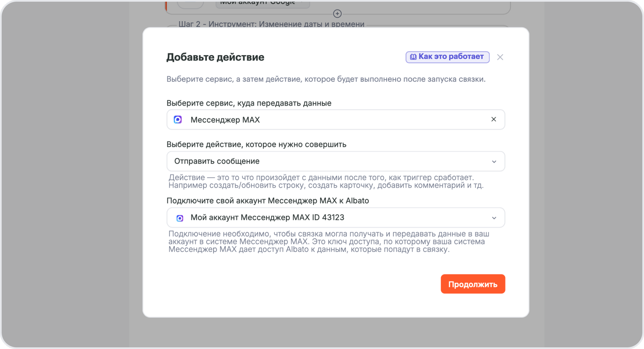Expand Мой аккаунт Мессенджер MAX ID 43123 dropdown
Viewport: 644px width, 349px height.
pos(335,218)
